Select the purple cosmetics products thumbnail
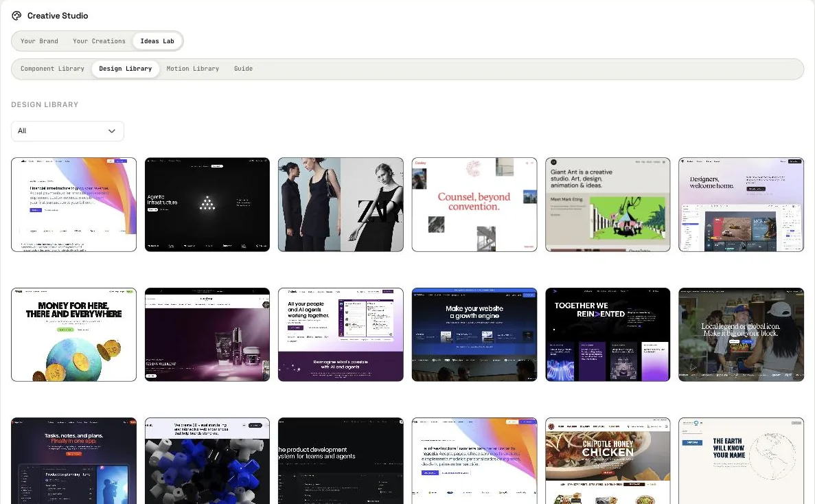 tap(207, 334)
